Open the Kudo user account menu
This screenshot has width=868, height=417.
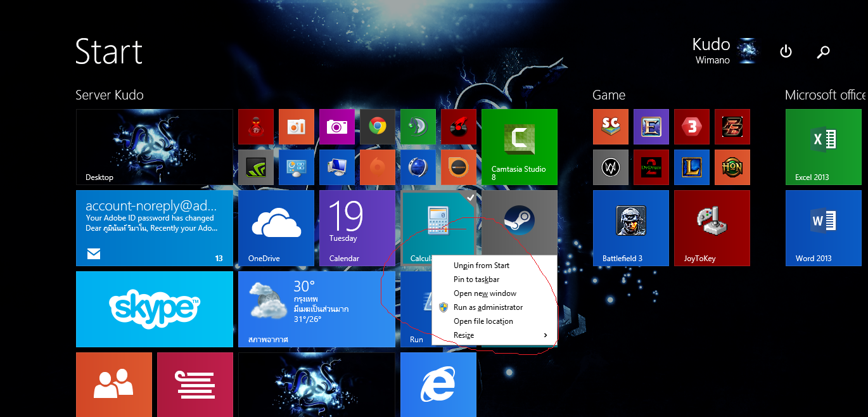pyautogui.click(x=725, y=51)
